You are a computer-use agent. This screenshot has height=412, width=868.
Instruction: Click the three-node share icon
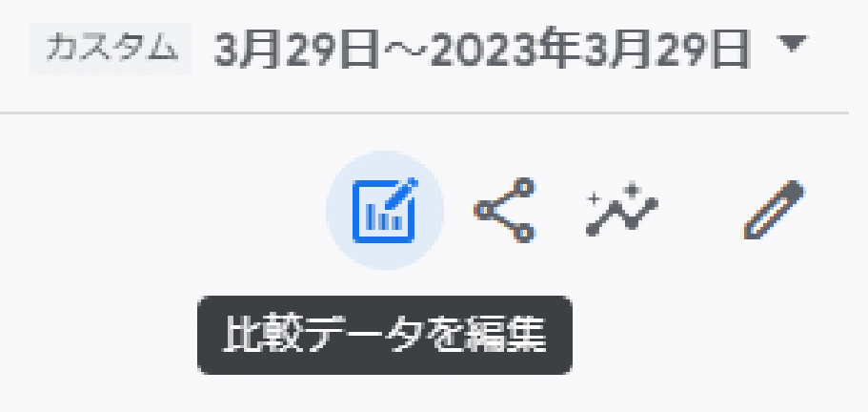click(x=504, y=211)
